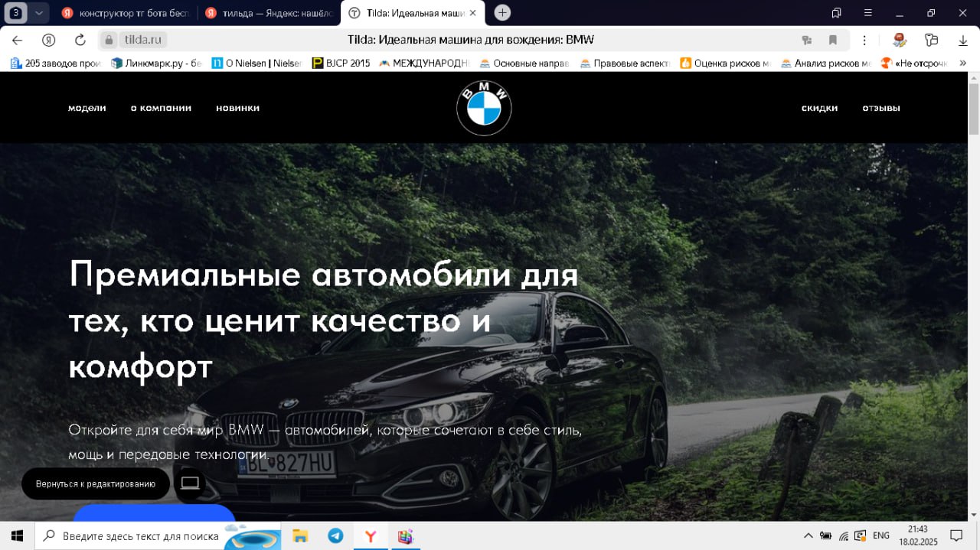Click the tilda.ru address field

click(142, 40)
